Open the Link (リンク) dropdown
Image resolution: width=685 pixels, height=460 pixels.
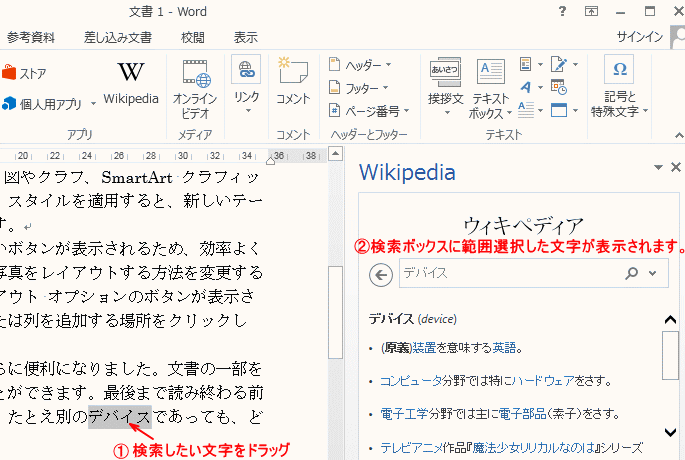pyautogui.click(x=246, y=86)
